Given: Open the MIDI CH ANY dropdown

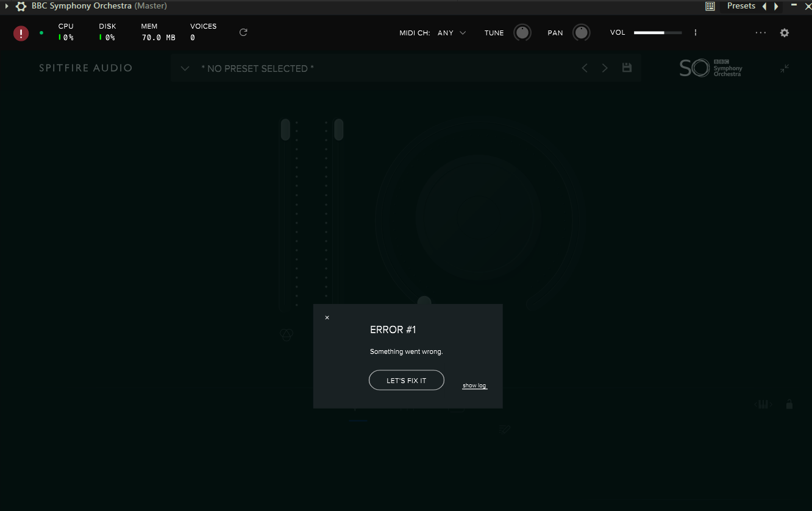Looking at the screenshot, I should [x=452, y=33].
